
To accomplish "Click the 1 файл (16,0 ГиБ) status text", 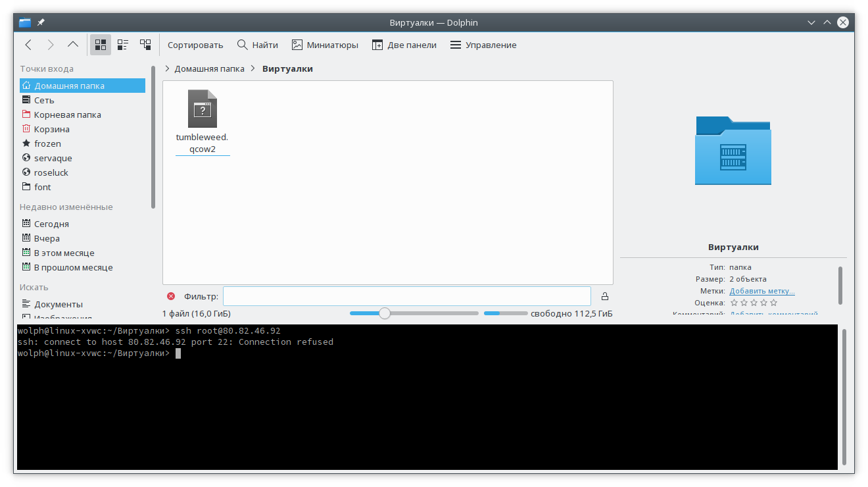I will pyautogui.click(x=197, y=314).
